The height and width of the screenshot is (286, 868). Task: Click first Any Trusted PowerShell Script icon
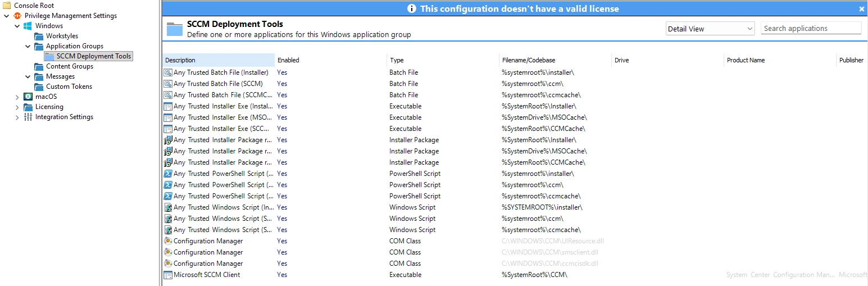point(168,174)
